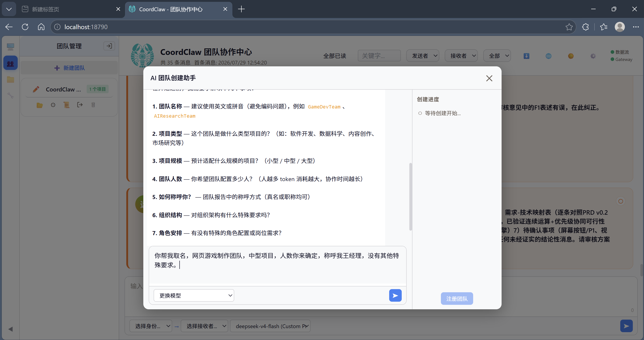
Task: Open the 接收者 filter dropdown
Action: [x=461, y=56]
